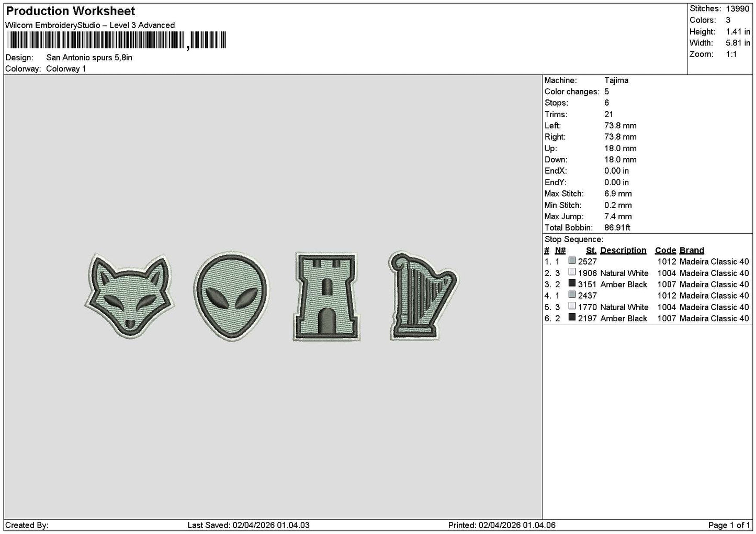This screenshot has width=756, height=534.
Task: Click the 'EndY:' label
Action: click(556, 183)
